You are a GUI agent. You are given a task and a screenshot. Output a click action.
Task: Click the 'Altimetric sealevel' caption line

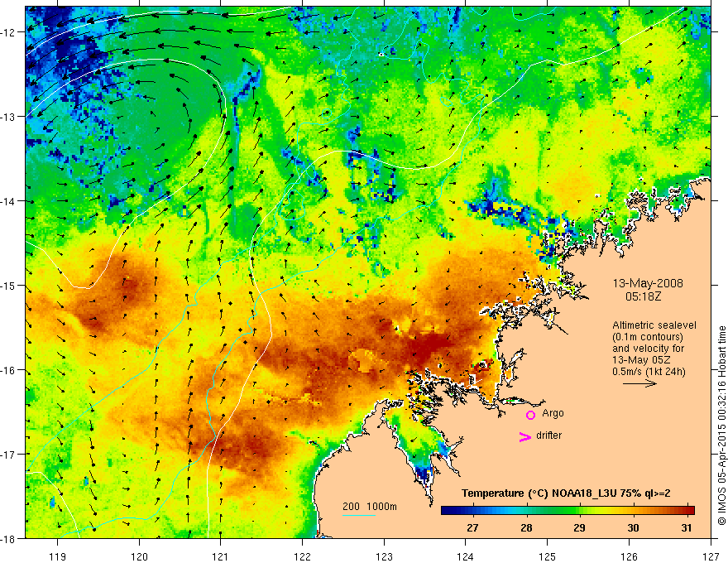coord(654,325)
